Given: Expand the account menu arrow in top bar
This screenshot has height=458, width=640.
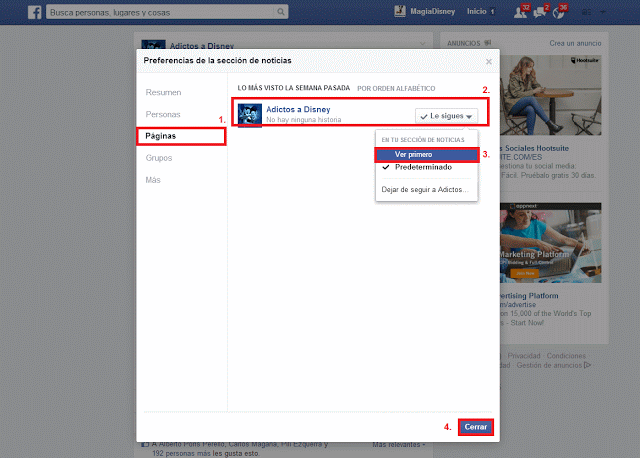Looking at the screenshot, I should (x=602, y=12).
